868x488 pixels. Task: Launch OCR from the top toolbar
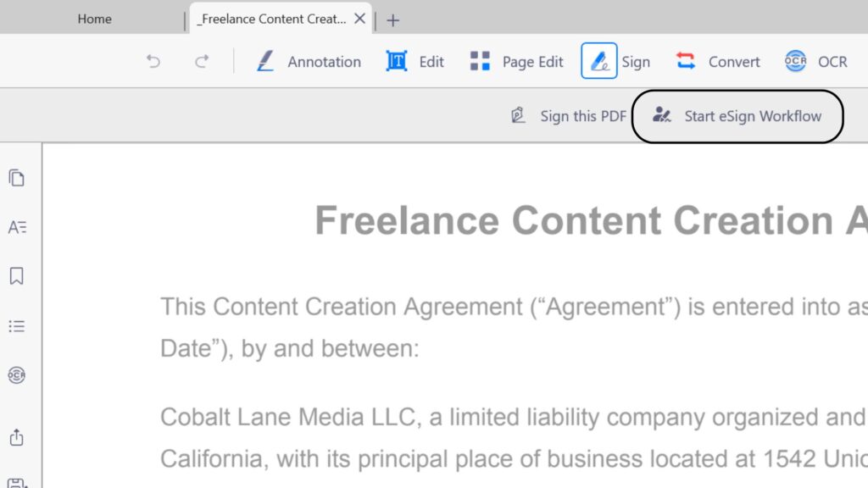point(815,61)
